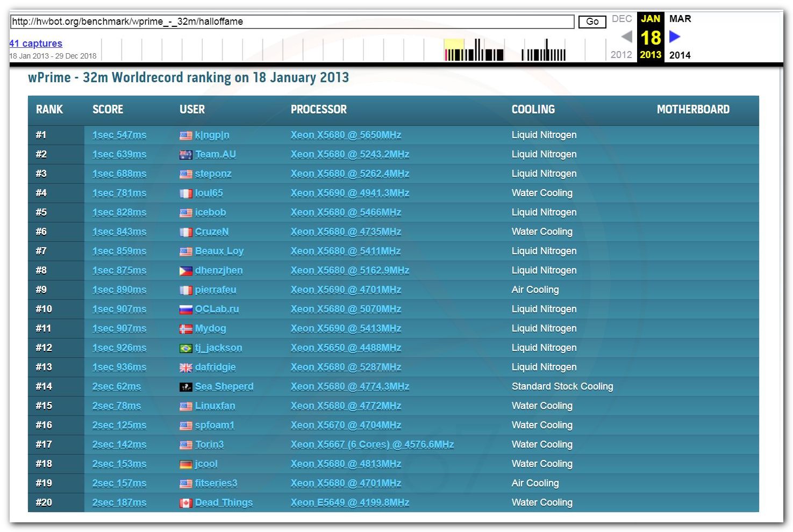
Task: Click the Philippine flag beside dhenzjhen
Action: point(185,271)
